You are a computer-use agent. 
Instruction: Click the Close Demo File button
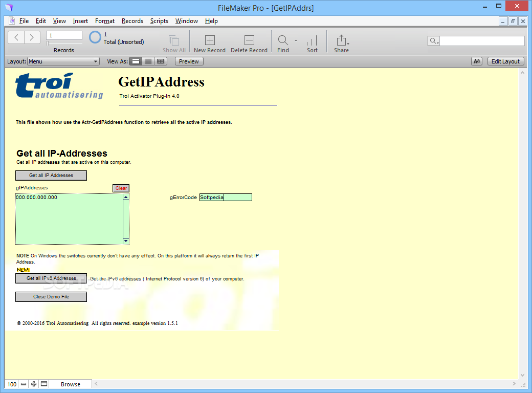click(x=51, y=297)
